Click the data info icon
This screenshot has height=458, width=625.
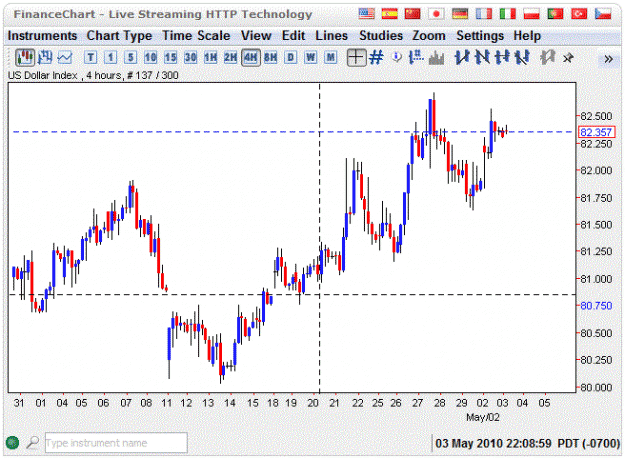(397, 58)
